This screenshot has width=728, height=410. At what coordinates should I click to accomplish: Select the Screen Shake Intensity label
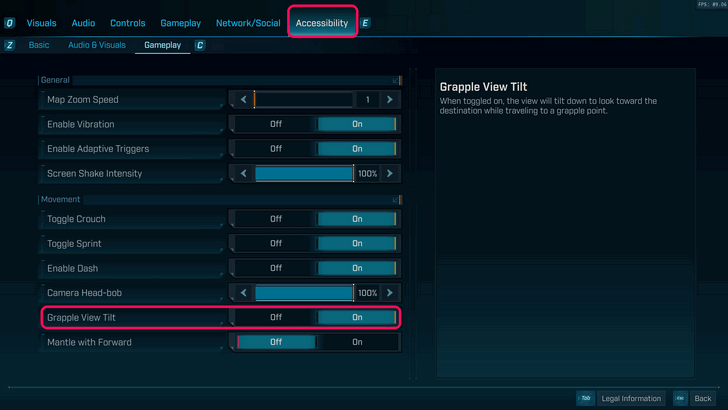[94, 173]
